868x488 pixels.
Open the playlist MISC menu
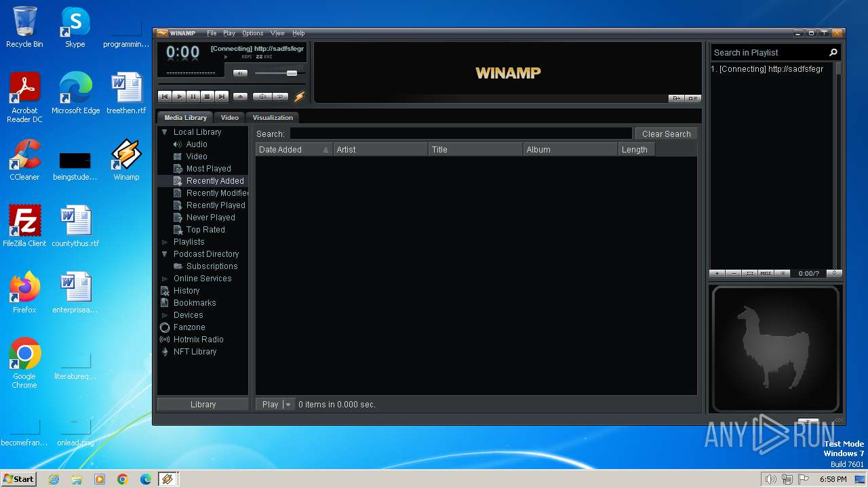point(766,274)
